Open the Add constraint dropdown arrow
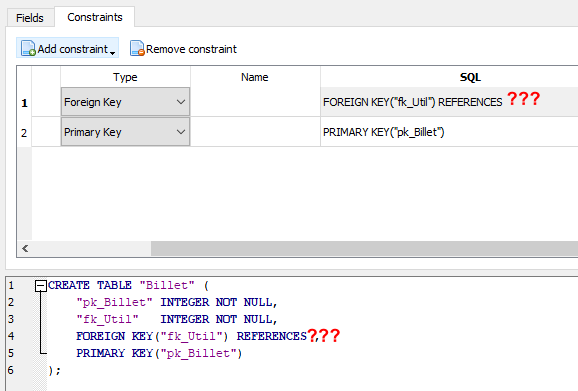The image size is (578, 391). (x=112, y=53)
